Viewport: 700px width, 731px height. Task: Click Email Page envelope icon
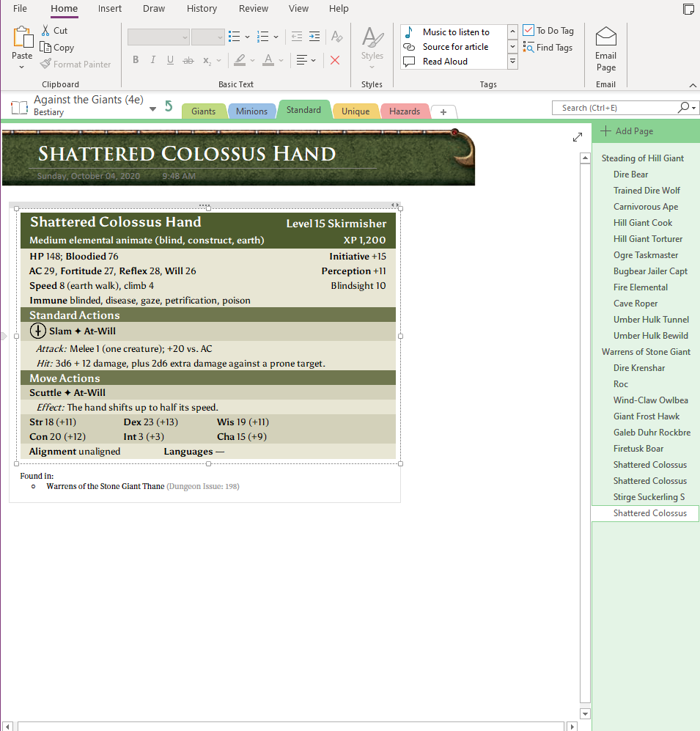(606, 37)
